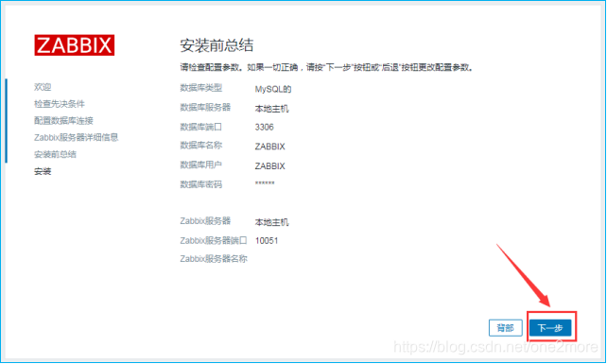Click the 数据库类型 label
Screen dimensions: 607x364
200,88
